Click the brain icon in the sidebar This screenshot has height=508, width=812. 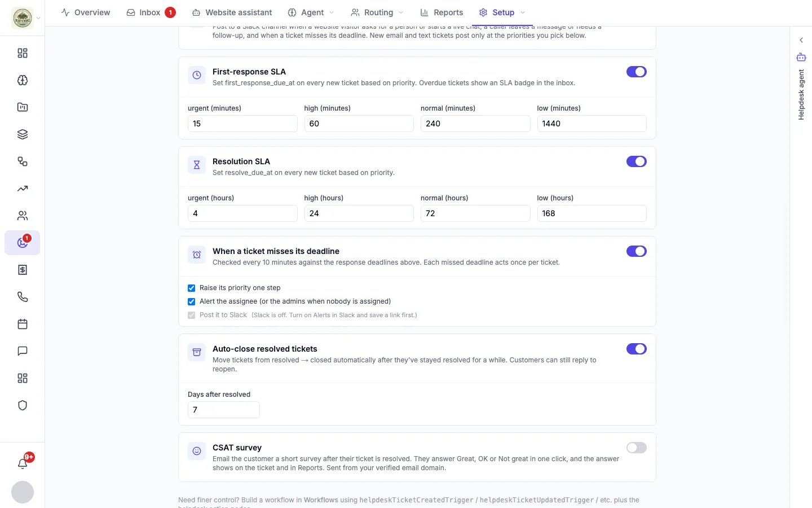tap(23, 80)
